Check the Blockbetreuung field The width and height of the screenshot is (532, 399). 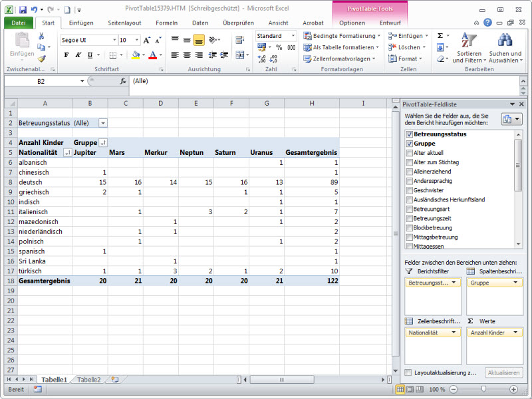[410, 227]
